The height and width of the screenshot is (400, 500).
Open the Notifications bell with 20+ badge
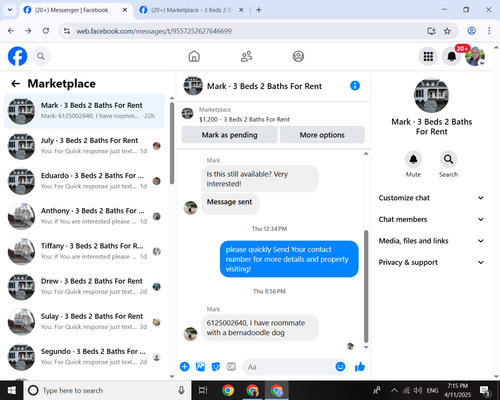pyautogui.click(x=452, y=56)
